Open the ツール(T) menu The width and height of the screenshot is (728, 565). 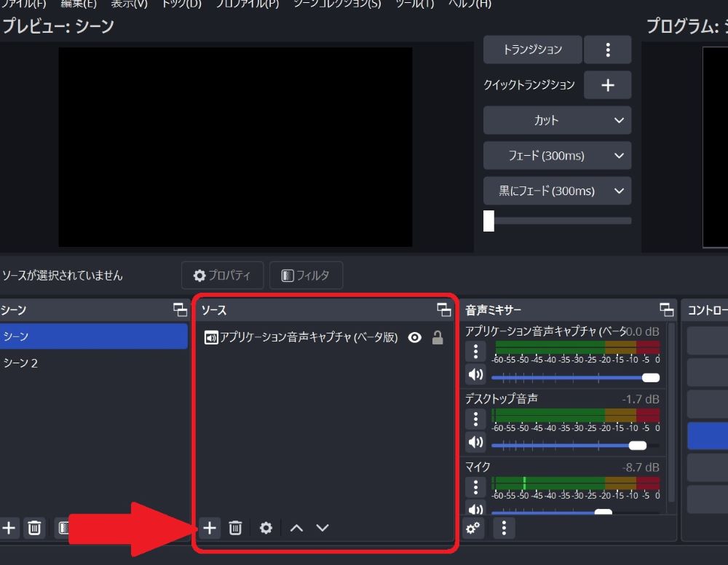[x=415, y=4]
